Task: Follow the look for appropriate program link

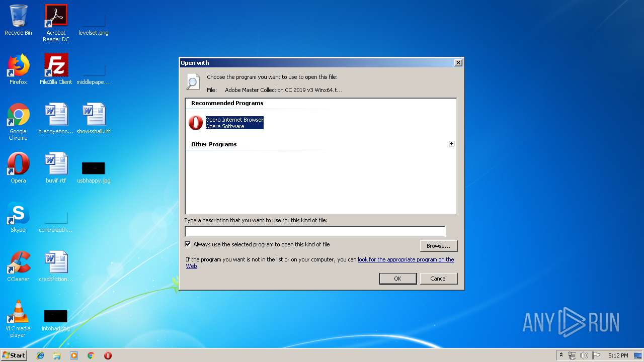Action: tap(406, 259)
